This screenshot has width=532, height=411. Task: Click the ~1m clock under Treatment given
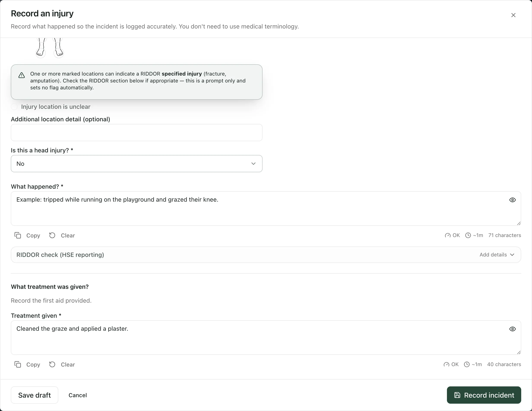coord(473,364)
